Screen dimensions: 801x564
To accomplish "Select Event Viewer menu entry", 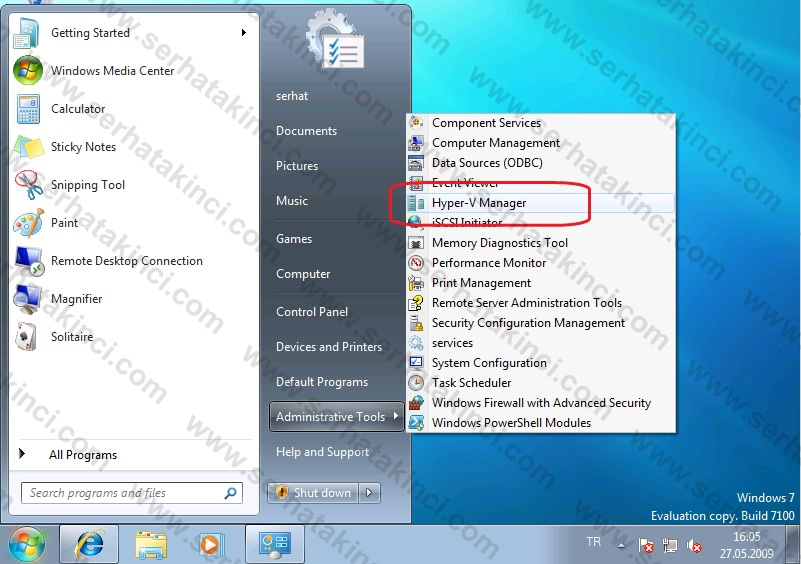I will [x=541, y=183].
